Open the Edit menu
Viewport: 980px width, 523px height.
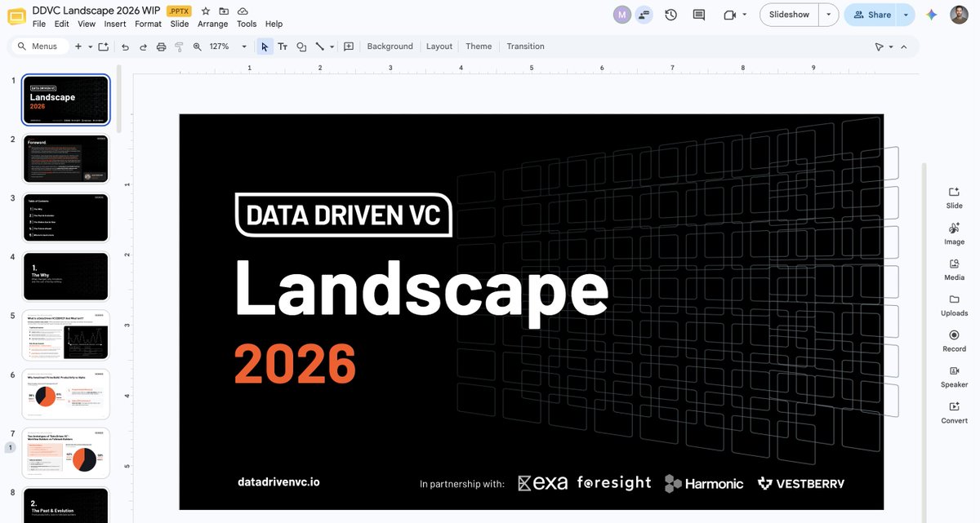(61, 24)
